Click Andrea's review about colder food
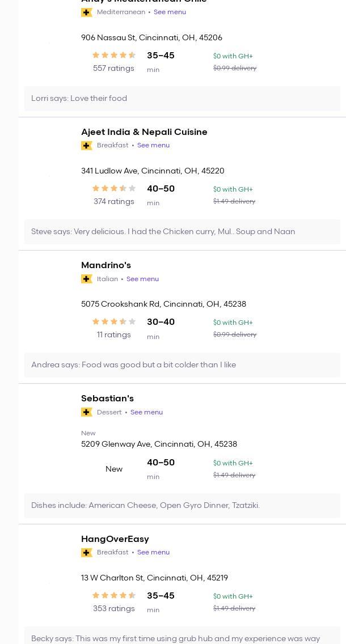This screenshot has height=644, width=346. (134, 365)
